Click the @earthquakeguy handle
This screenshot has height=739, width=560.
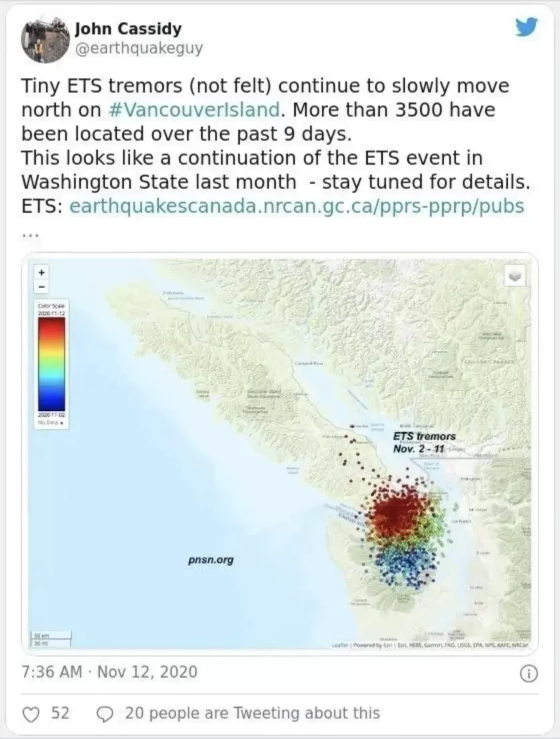[139, 48]
